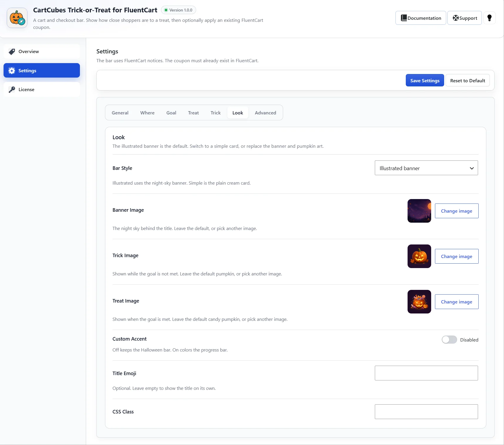Open the Overview sidebar item

tap(42, 52)
